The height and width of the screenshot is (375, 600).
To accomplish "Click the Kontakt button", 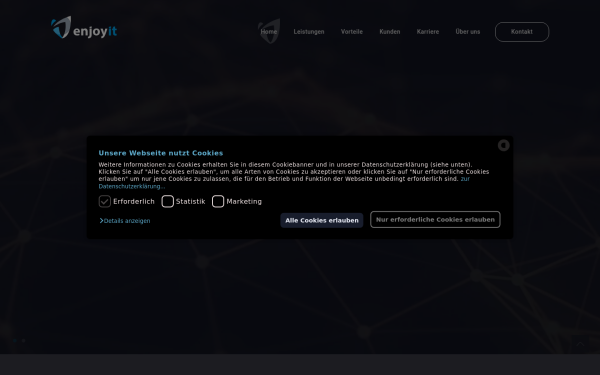I will click(x=522, y=32).
